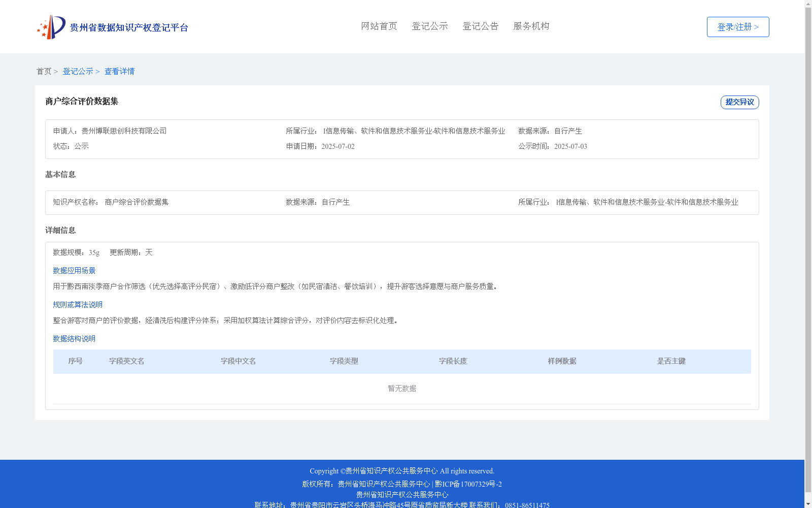Click the 数据应用场景 heading
The image size is (812, 508).
74,271
